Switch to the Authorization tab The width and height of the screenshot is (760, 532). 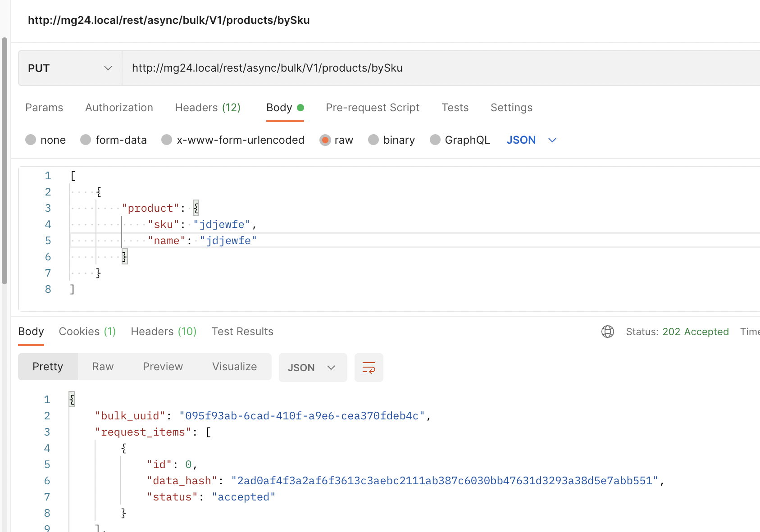119,108
